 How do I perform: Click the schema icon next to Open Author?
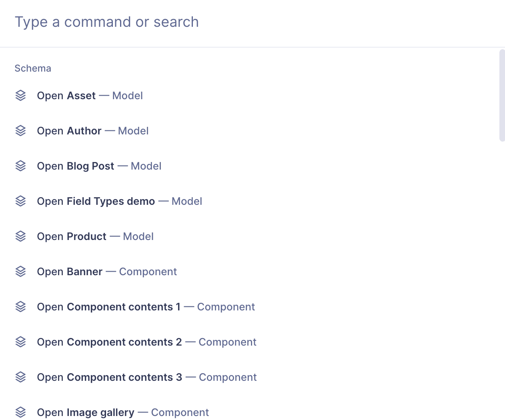click(x=20, y=131)
